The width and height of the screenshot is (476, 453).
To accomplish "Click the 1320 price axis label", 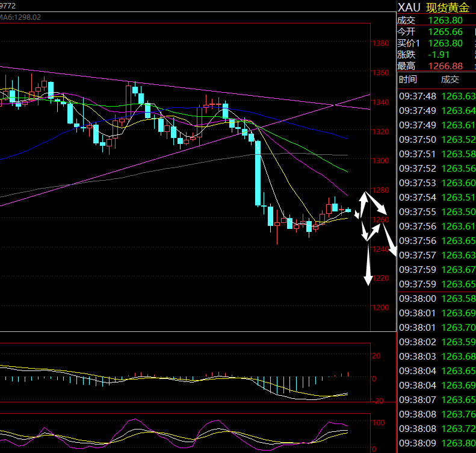I will coord(381,131).
